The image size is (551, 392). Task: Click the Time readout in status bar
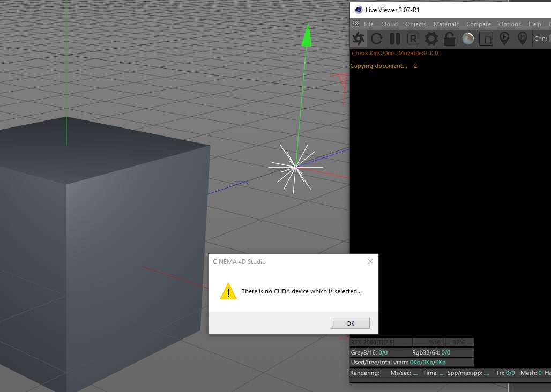point(434,373)
